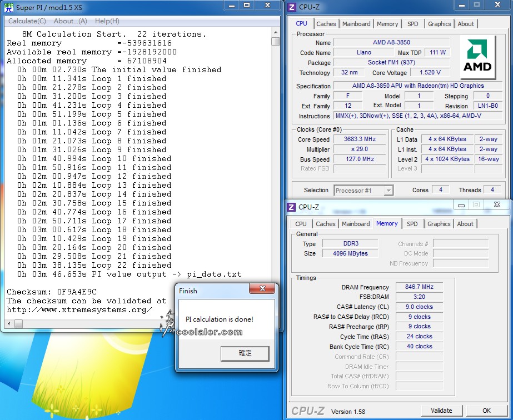This screenshot has width=513, height=420.
Task: Click the AMD logo in CPU-Z
Action: 477,57
